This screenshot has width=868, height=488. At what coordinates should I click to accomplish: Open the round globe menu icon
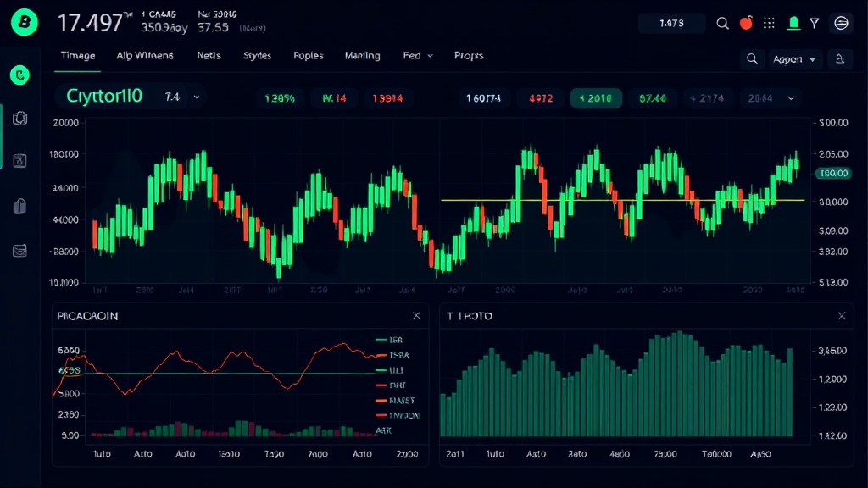841,23
